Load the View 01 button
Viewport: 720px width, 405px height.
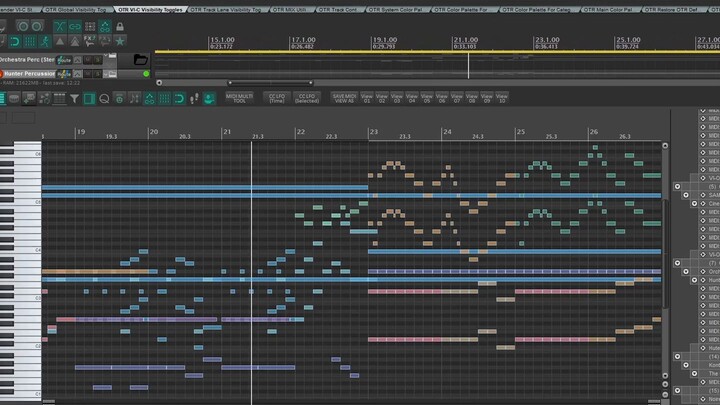click(x=366, y=98)
